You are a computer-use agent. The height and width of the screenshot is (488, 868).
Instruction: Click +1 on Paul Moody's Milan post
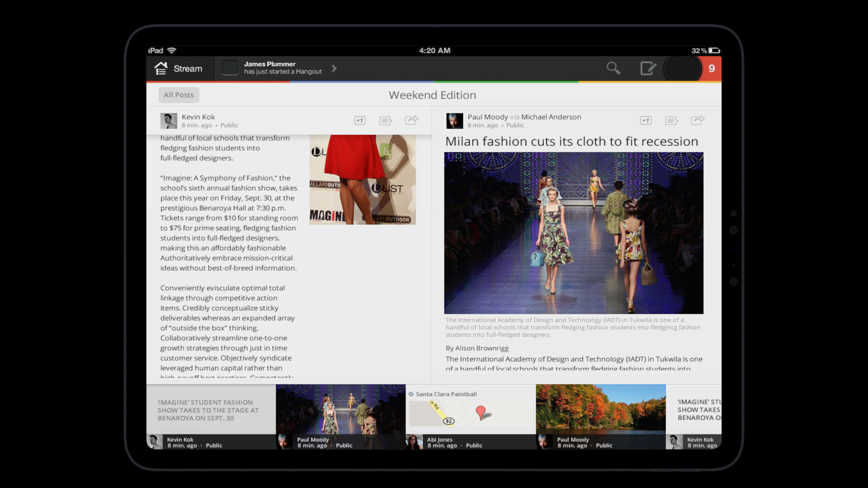[646, 121]
